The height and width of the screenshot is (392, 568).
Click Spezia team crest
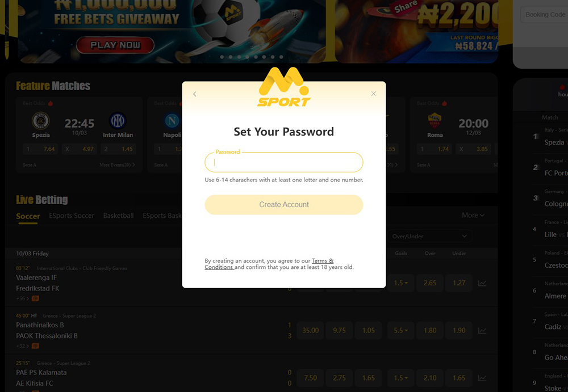pyautogui.click(x=40, y=120)
